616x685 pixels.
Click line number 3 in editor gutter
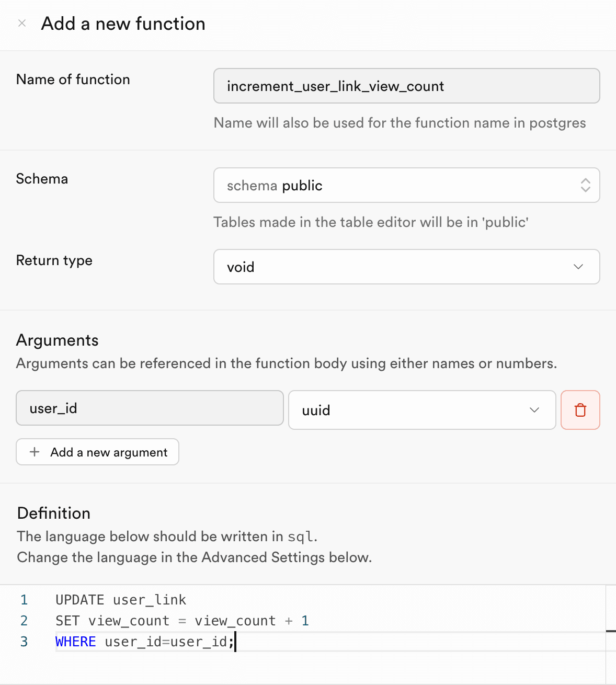coord(24,642)
